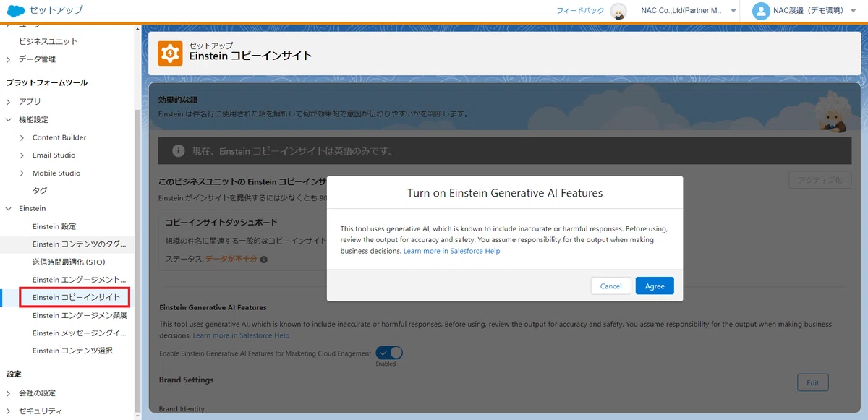Expand the Email Studio node
Image resolution: width=868 pixels, height=420 pixels.
22,155
